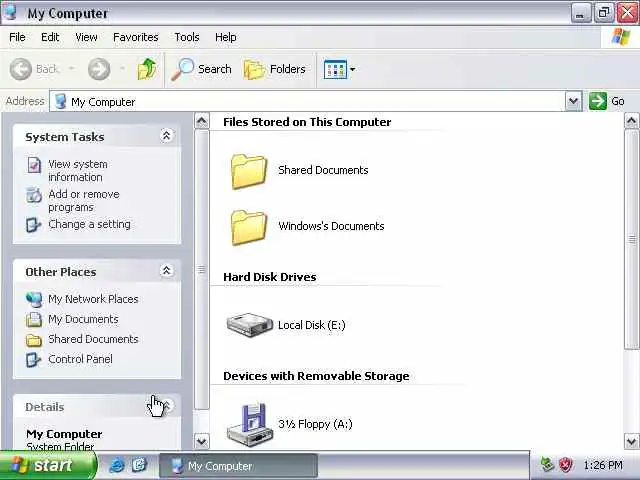Click the My Network Places icon
The width and height of the screenshot is (640, 480).
click(34, 300)
